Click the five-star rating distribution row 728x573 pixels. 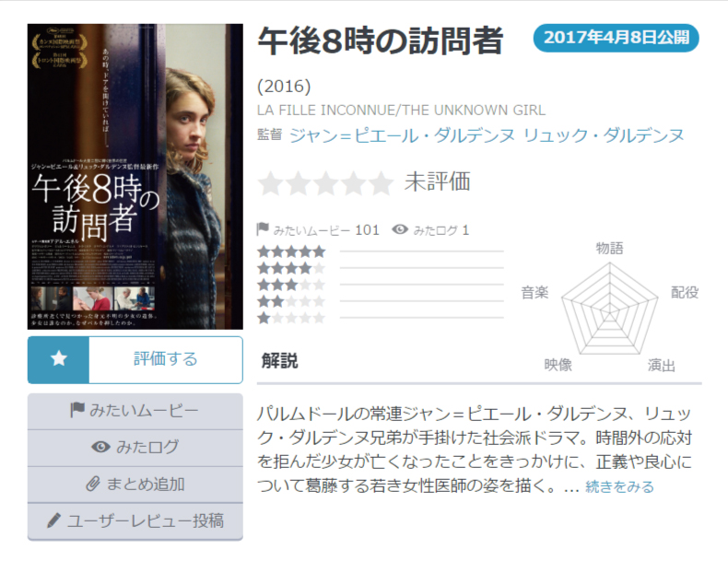pos(381,251)
